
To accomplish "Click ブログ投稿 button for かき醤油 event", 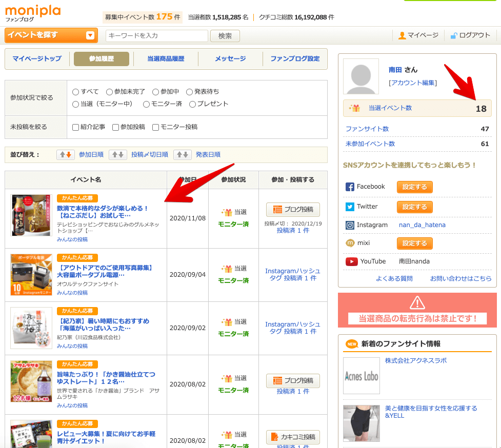I will [293, 381].
